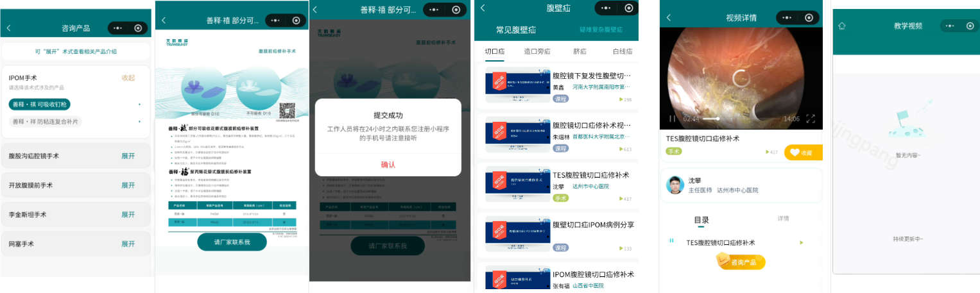Click 课程 tag on 腹壁切口疝IPOM病例分享 card
Viewport: 980px width, 293px height.
point(561,248)
